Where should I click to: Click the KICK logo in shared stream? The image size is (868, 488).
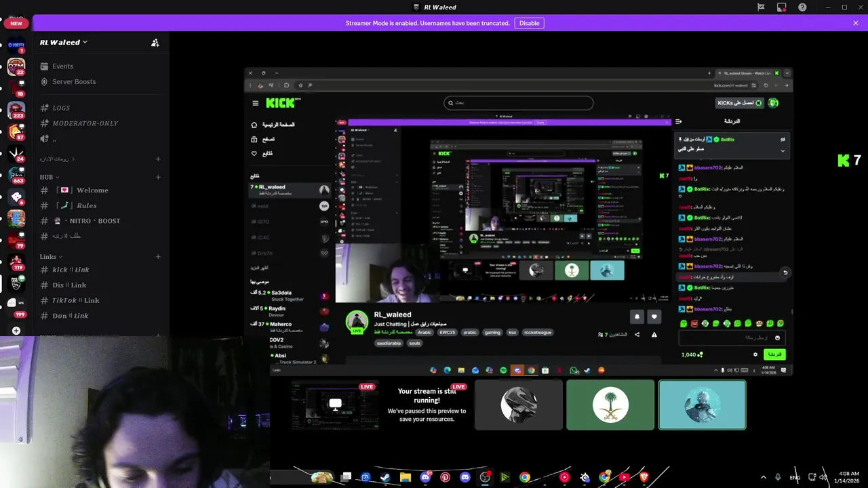click(281, 103)
